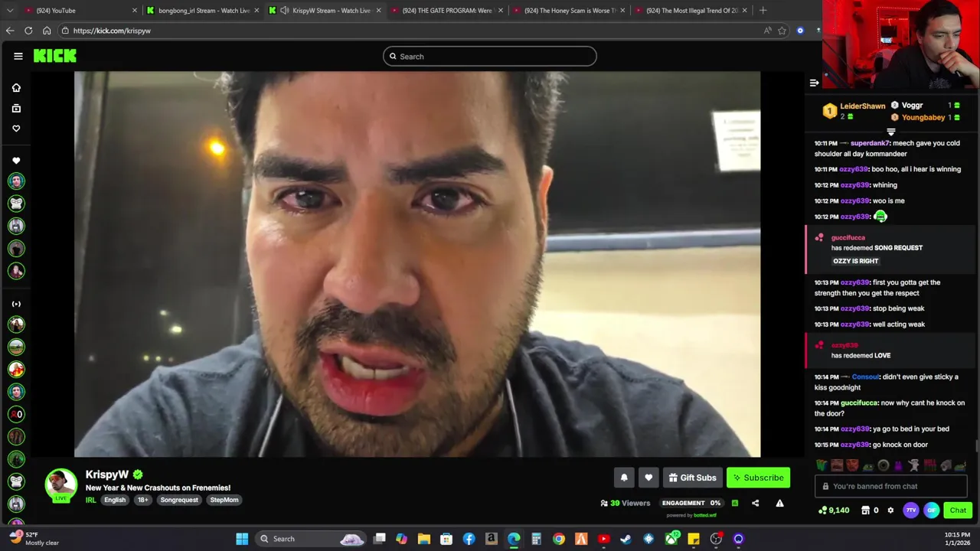Open a new browser tab
980x551 pixels.
[763, 11]
